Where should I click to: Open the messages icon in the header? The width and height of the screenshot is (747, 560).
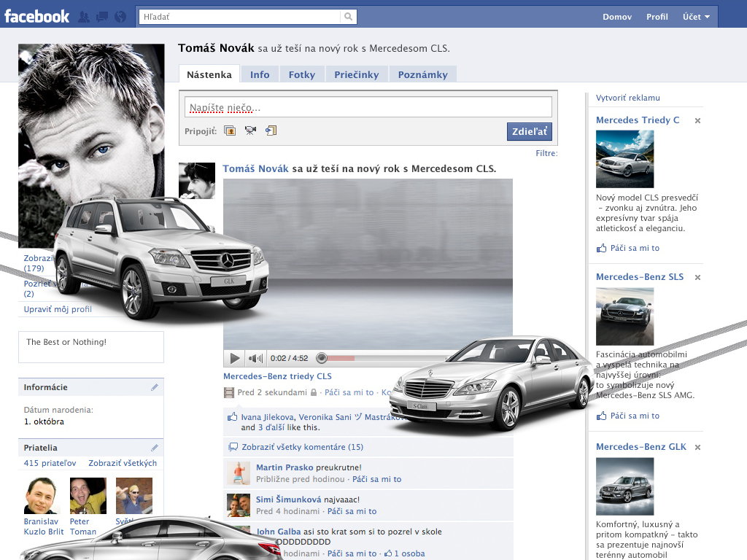click(102, 17)
